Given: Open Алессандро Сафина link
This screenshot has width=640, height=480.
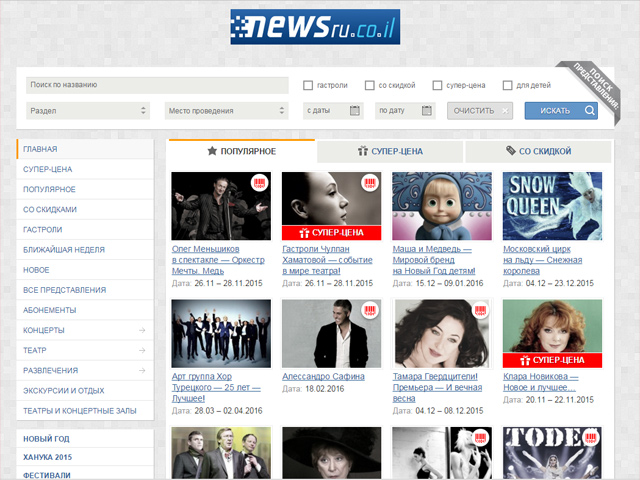Looking at the screenshot, I should (323, 376).
